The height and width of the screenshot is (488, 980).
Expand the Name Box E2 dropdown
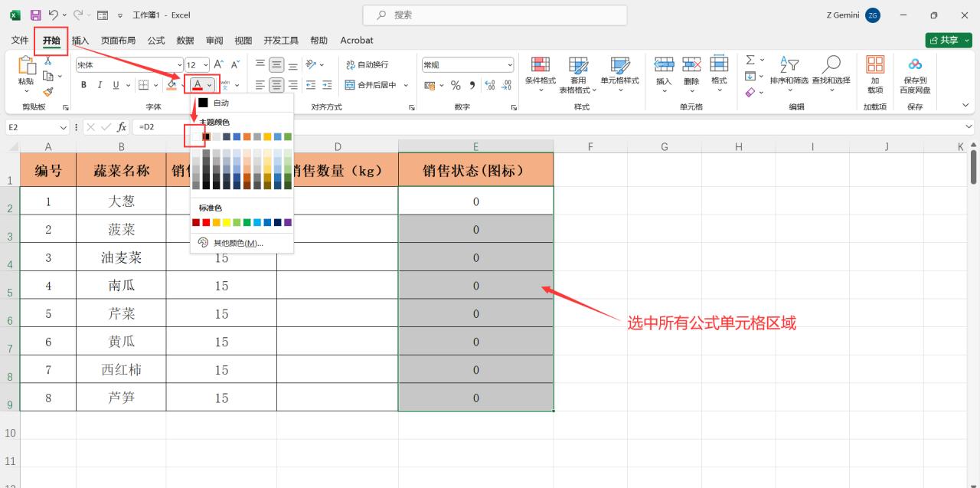(x=64, y=127)
